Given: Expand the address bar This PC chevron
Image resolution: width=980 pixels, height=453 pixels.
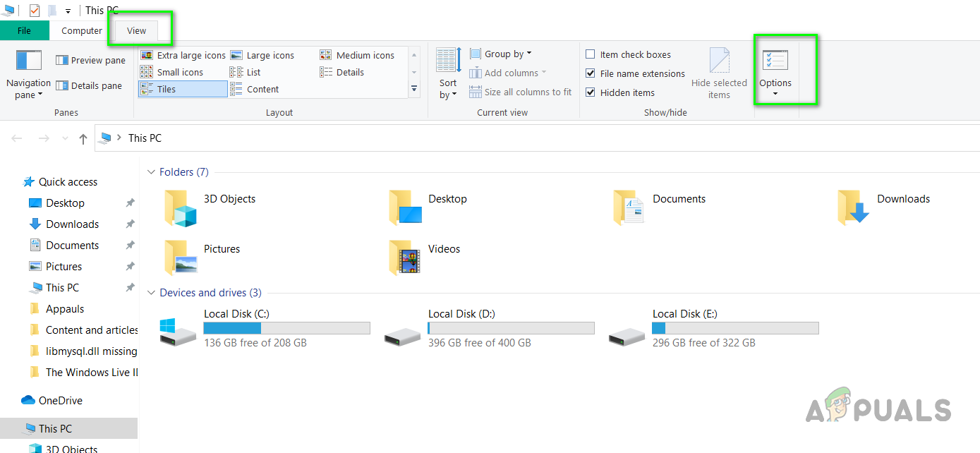Looking at the screenshot, I should coord(120,138).
